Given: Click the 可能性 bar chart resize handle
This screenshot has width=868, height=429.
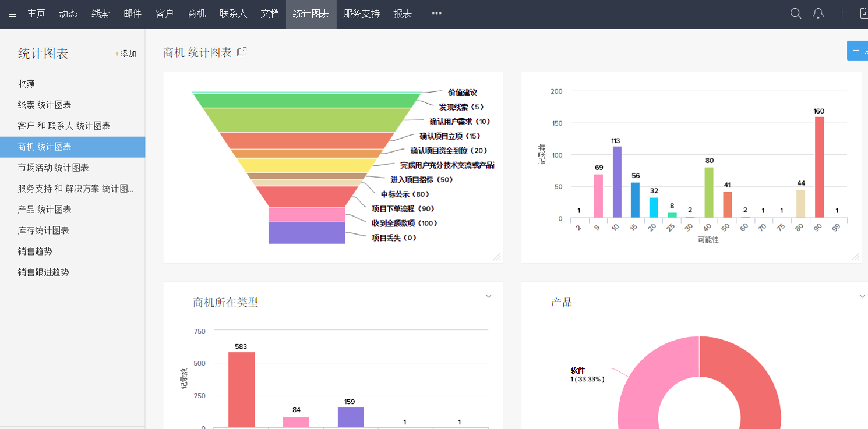Looking at the screenshot, I should [x=855, y=257].
